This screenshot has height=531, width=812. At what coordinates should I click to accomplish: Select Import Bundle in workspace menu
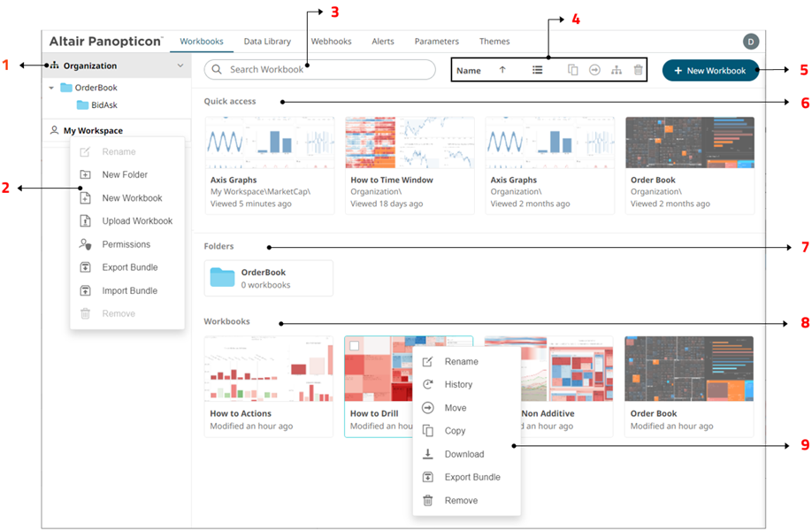tap(129, 290)
